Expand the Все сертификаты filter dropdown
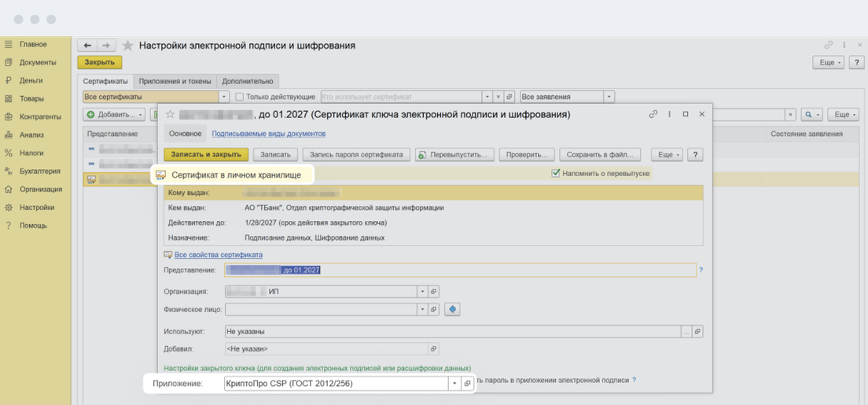This screenshot has height=405, width=868. (x=224, y=97)
